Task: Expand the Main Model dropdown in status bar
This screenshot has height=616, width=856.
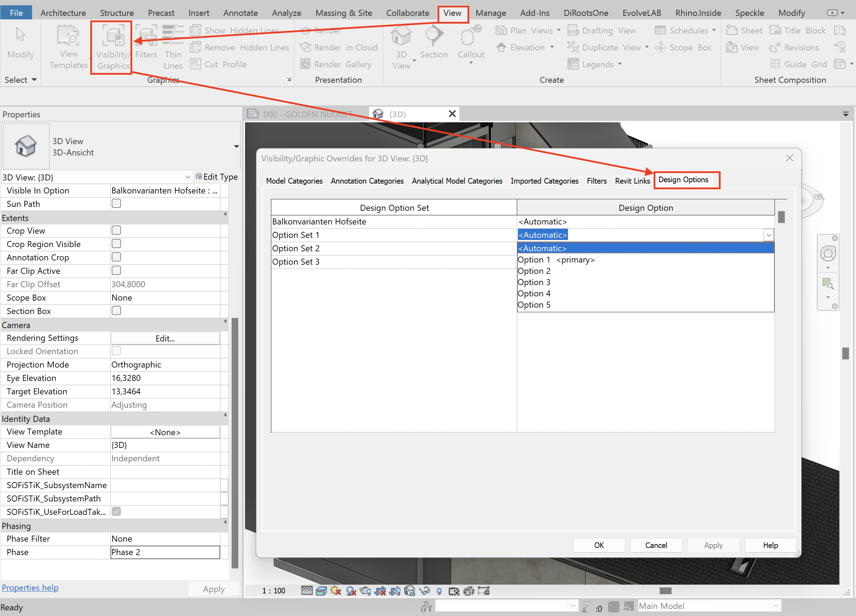Action: pyautogui.click(x=776, y=606)
